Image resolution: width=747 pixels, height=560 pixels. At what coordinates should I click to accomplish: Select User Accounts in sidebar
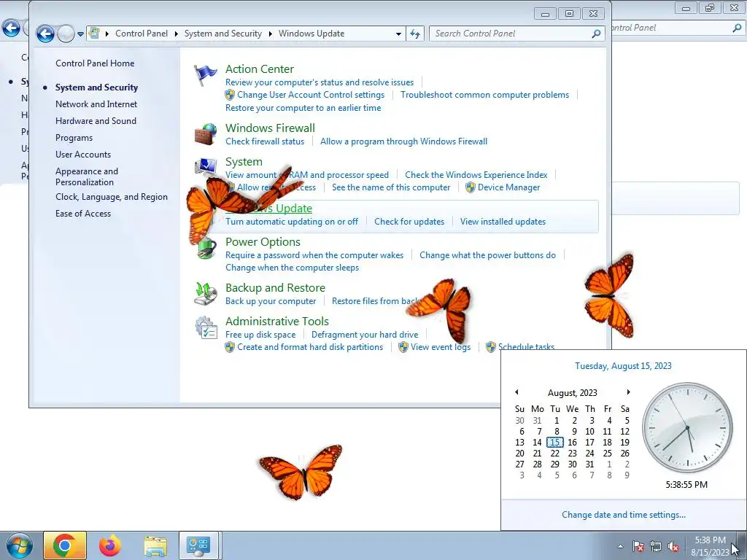point(83,155)
